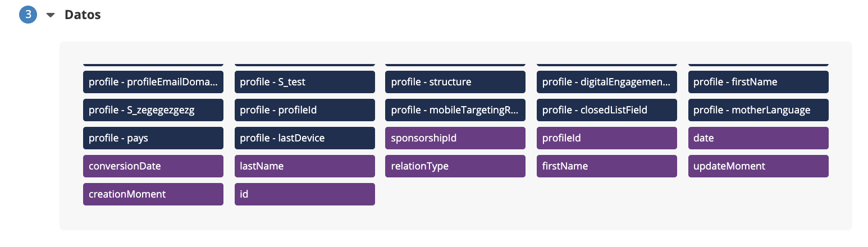Select the profile - pays chip

[153, 138]
